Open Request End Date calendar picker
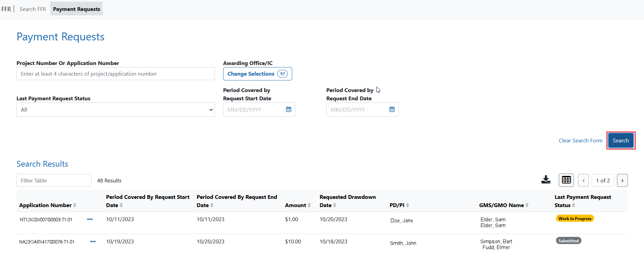The image size is (644, 255). (392, 110)
